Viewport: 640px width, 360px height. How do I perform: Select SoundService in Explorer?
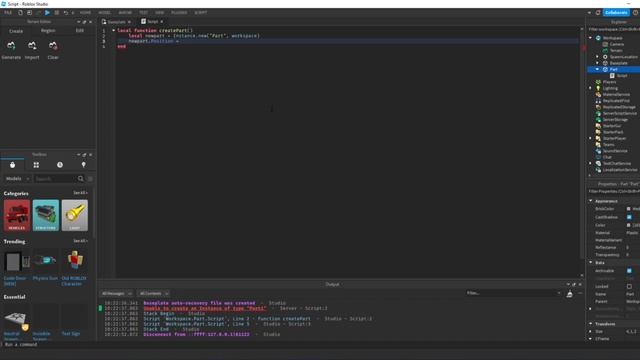click(615, 151)
